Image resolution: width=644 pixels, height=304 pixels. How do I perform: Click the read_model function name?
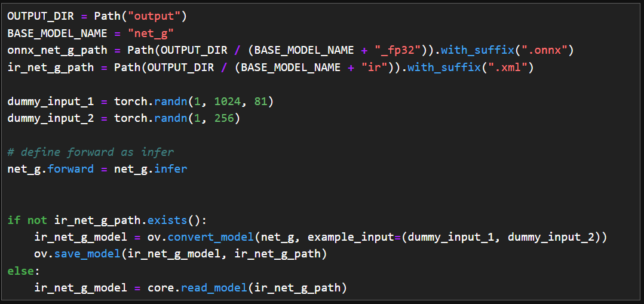(214, 288)
